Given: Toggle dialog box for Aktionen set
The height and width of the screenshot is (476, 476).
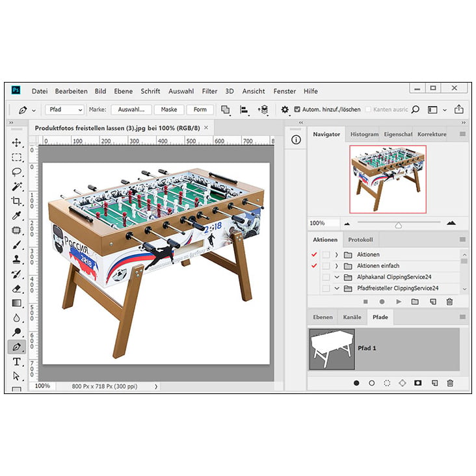Looking at the screenshot, I should 326,255.
